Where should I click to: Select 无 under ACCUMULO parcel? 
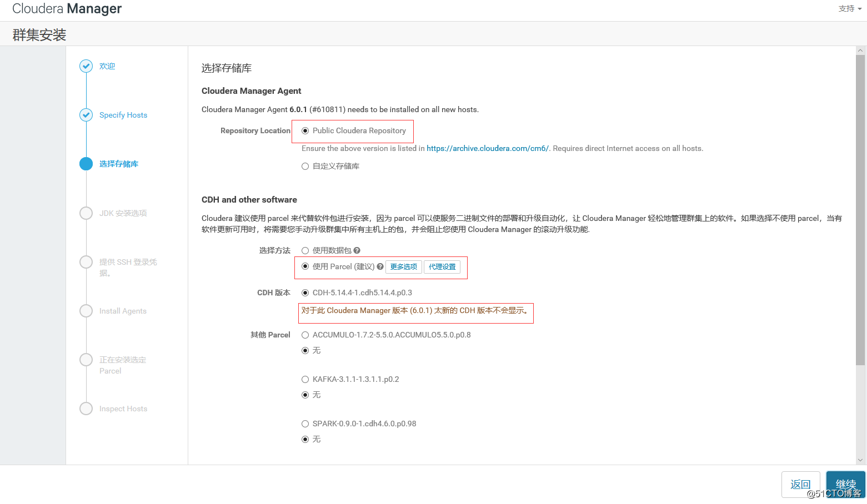(305, 350)
